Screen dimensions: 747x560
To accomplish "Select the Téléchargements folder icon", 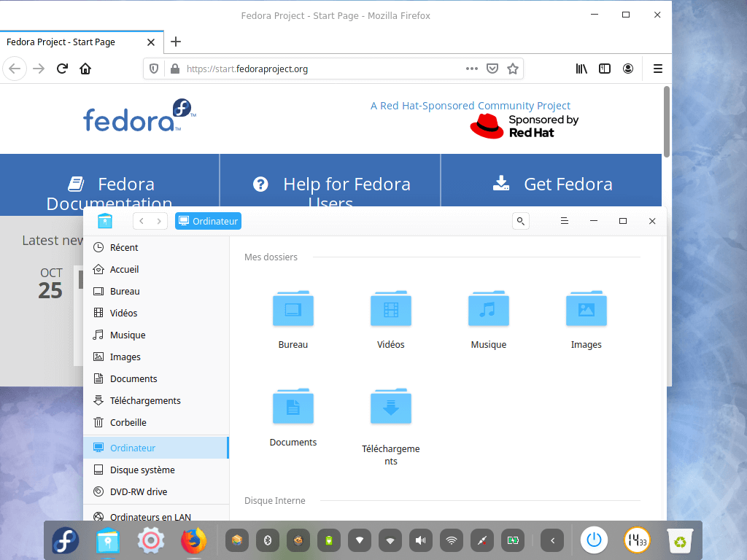I will pyautogui.click(x=391, y=406).
